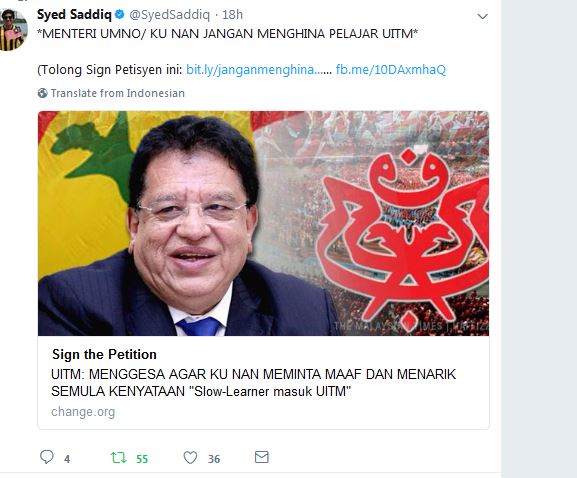Click the blue verified badge
The height and width of the screenshot is (478, 577).
tap(120, 14)
